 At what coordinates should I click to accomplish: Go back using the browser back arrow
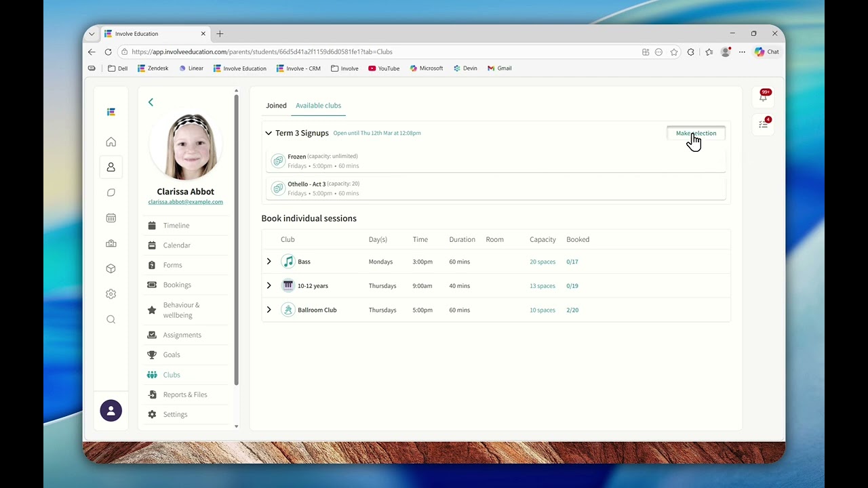(x=92, y=52)
